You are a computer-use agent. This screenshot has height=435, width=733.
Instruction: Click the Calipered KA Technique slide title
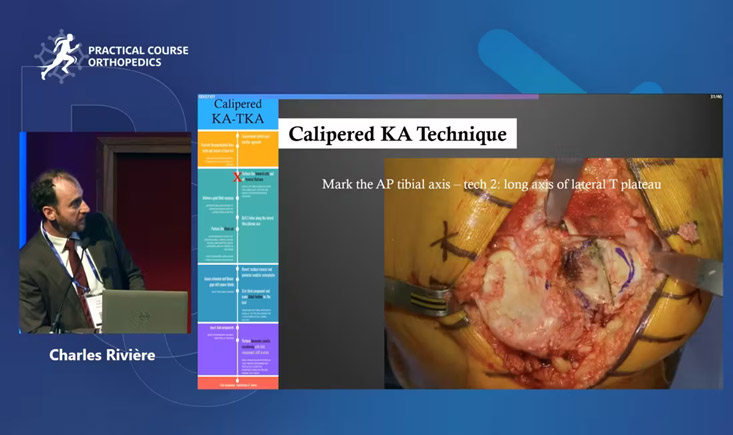[x=397, y=134]
